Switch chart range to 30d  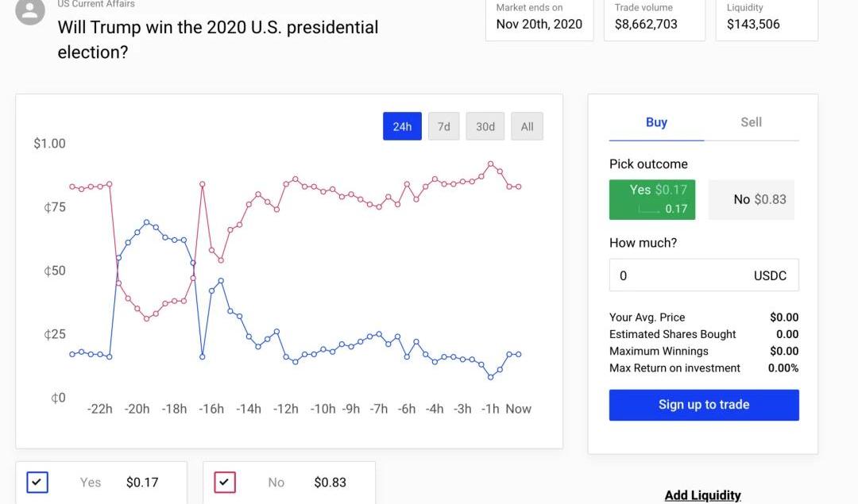click(485, 126)
